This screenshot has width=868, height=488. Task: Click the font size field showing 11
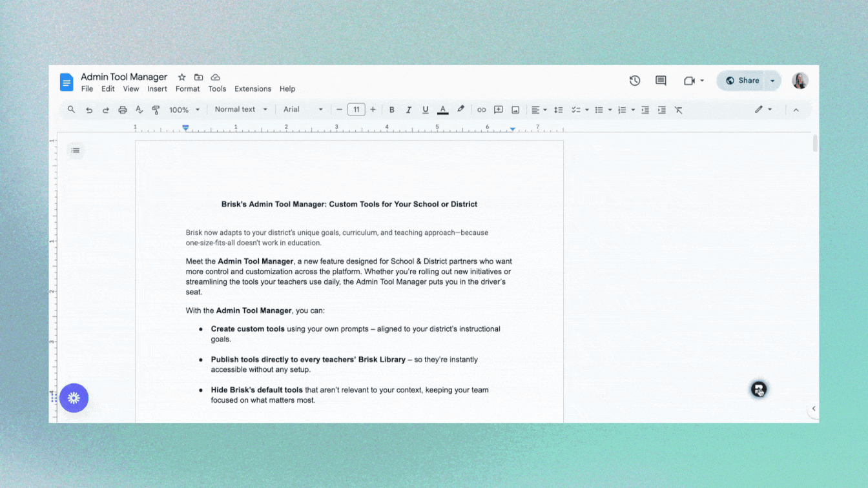(x=356, y=110)
